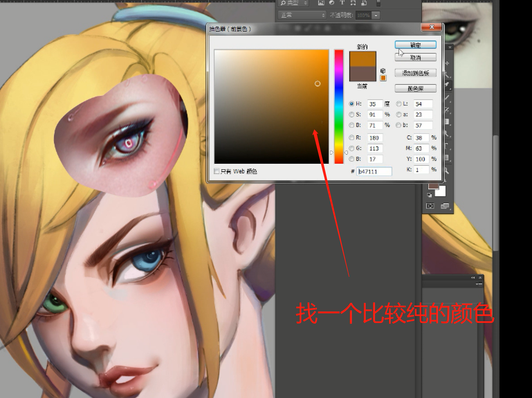Click the saturation-brightness color field
This screenshot has width=532, height=398.
(x=272, y=107)
